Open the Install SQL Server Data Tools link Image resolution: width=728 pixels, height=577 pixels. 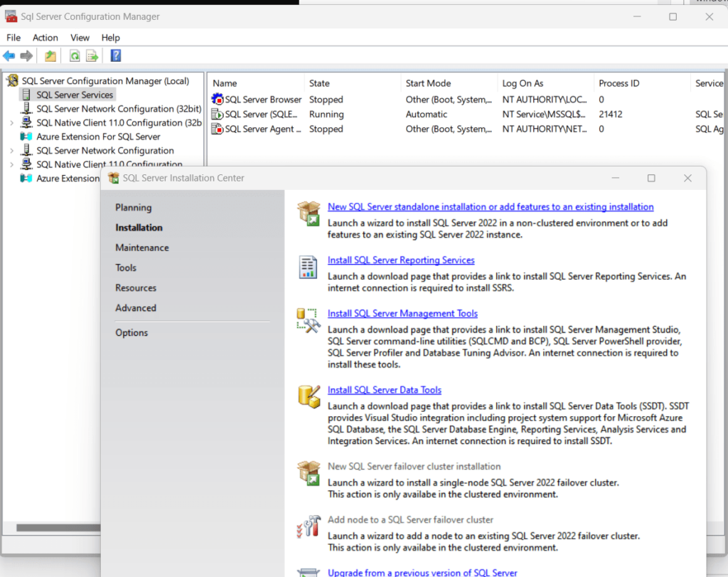pos(384,390)
